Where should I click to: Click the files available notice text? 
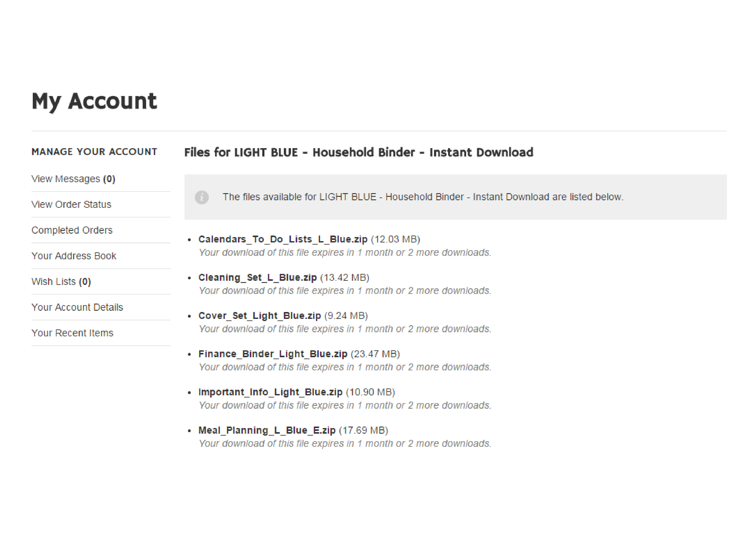tap(423, 197)
